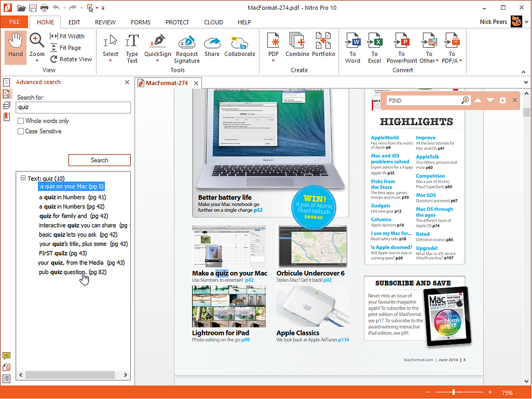Apply Fit Page view
Image resolution: width=532 pixels, height=399 pixels.
coord(66,48)
